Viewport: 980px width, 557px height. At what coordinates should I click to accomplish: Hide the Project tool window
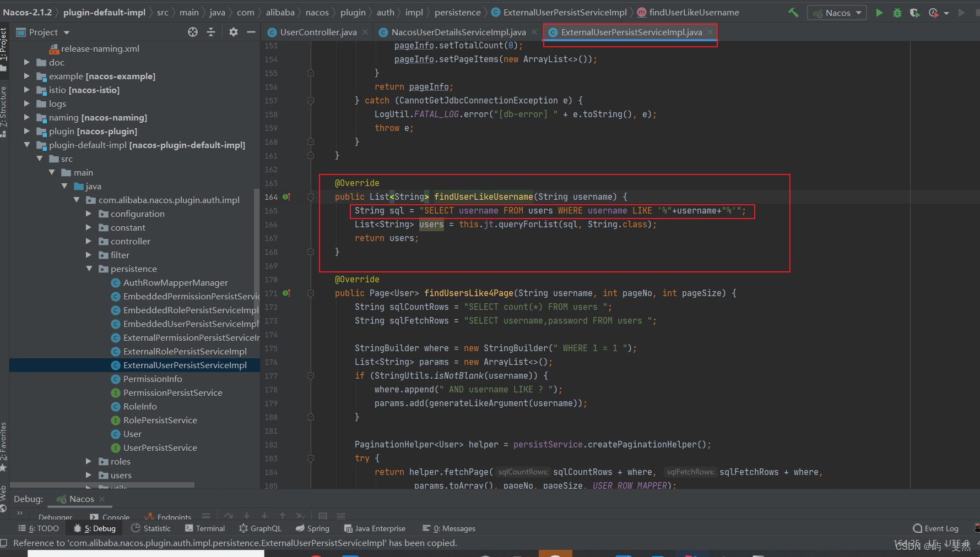pos(251,32)
